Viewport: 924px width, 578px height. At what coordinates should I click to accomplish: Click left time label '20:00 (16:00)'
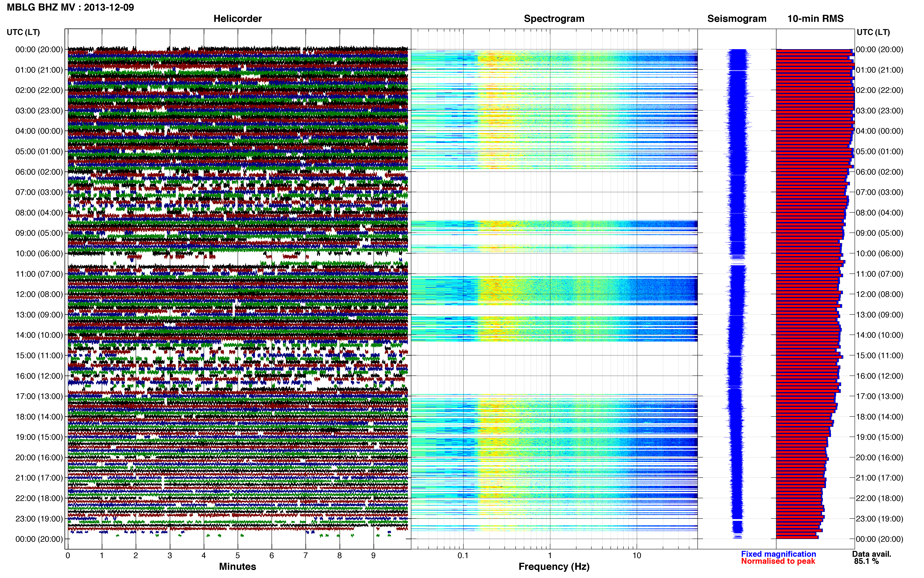[39, 458]
